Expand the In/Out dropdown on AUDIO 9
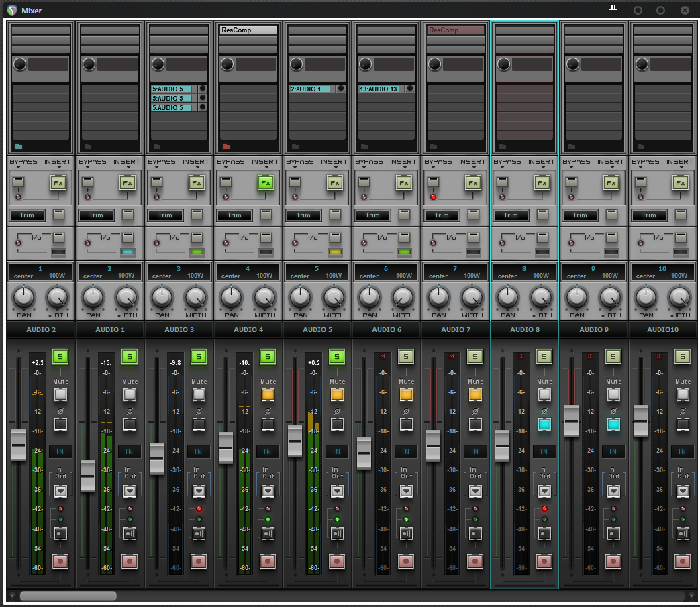700x607 pixels. 613,491
